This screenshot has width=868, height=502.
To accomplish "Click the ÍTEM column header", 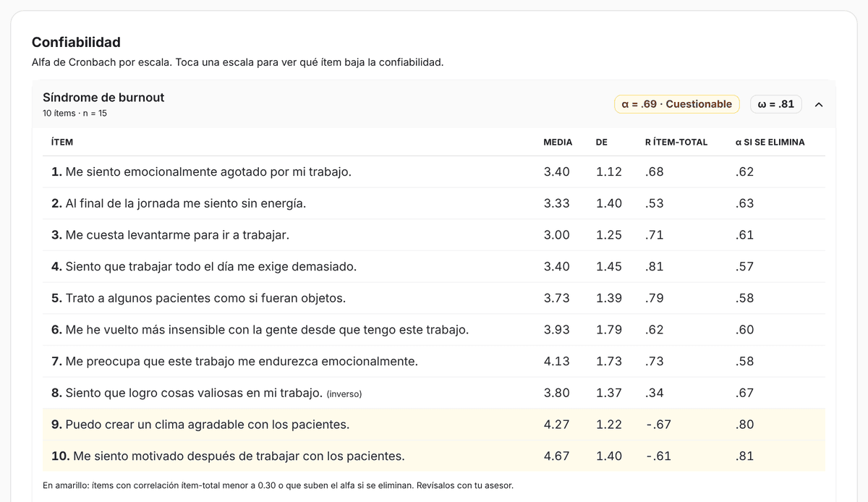I will point(62,142).
